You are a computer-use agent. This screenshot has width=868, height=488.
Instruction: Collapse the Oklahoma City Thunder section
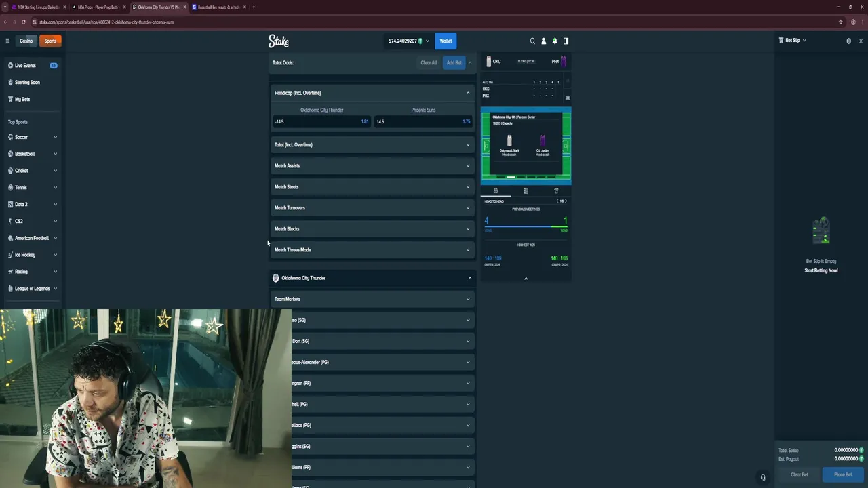point(372,278)
